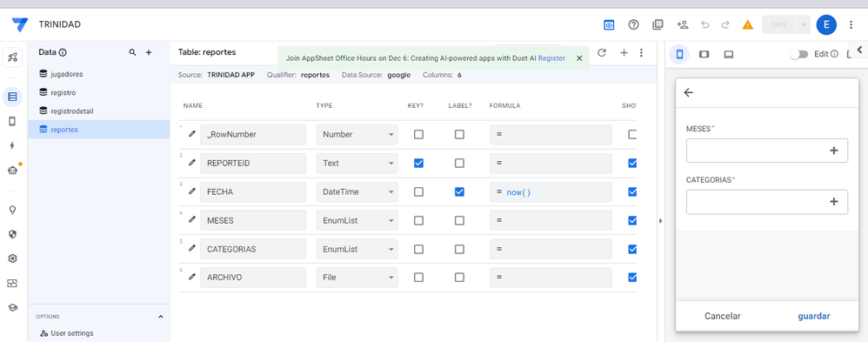
Task: Add new data table plus icon
Action: (x=149, y=52)
